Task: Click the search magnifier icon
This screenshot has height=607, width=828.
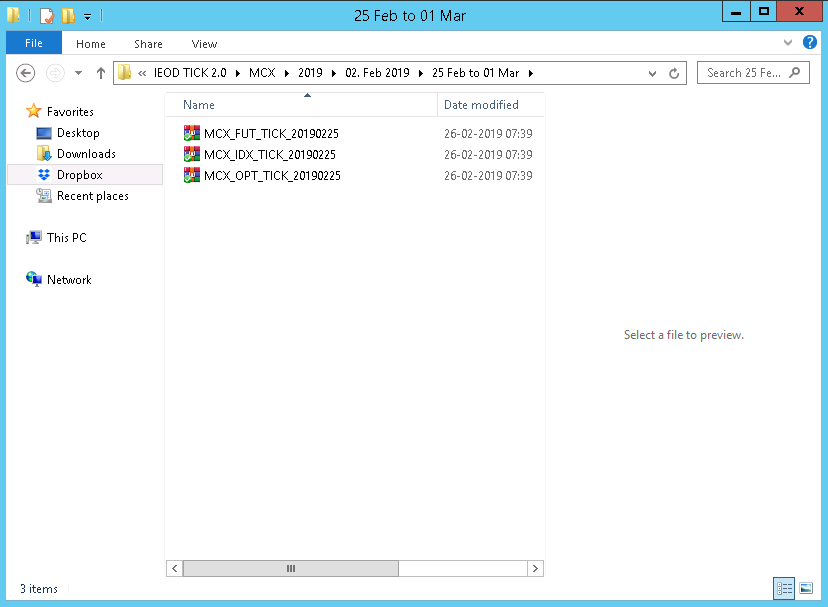Action: click(795, 72)
